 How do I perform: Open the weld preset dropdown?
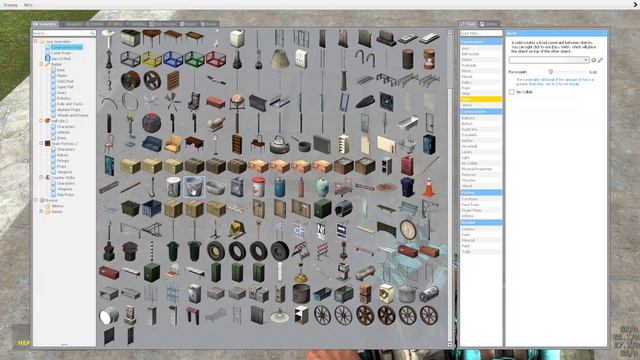549,60
